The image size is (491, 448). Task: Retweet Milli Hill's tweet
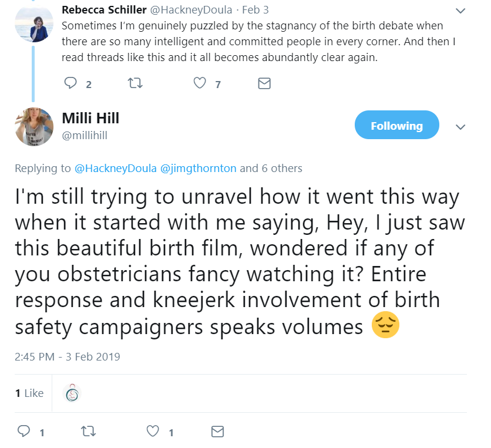pyautogui.click(x=88, y=432)
